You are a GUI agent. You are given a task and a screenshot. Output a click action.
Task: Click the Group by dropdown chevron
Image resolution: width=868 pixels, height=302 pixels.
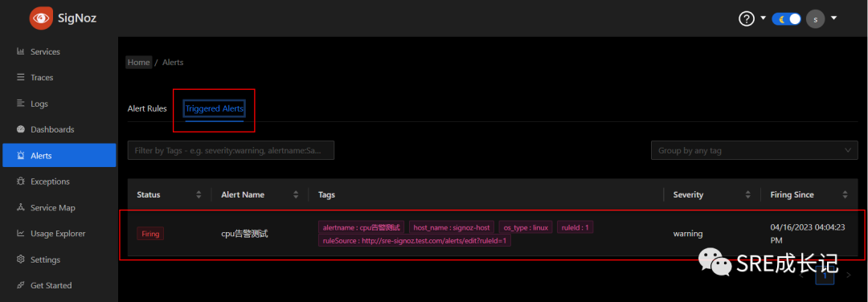[x=847, y=150]
